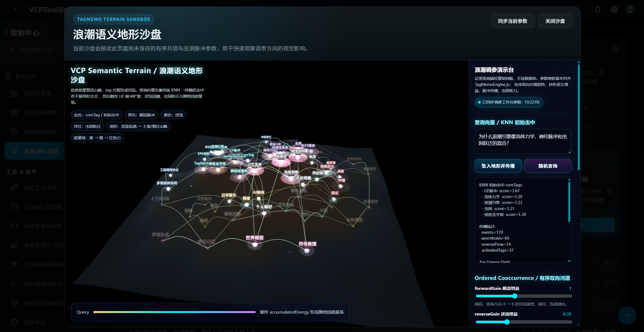
Task: Open the notifications bell icon
Action: pos(597,9)
